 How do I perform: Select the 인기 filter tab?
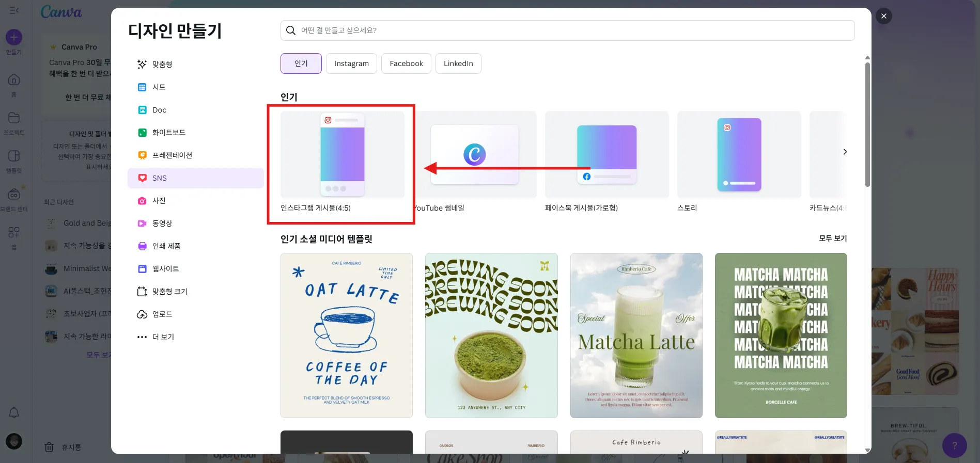(301, 63)
